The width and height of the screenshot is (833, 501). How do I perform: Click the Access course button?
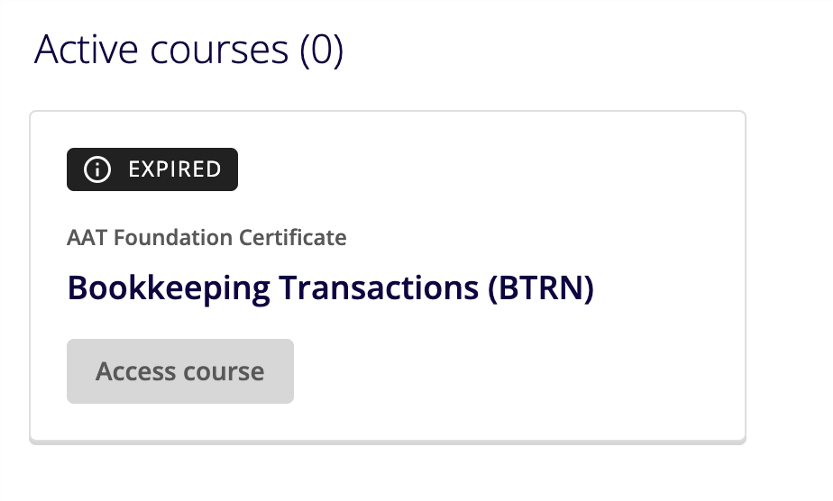(x=180, y=371)
